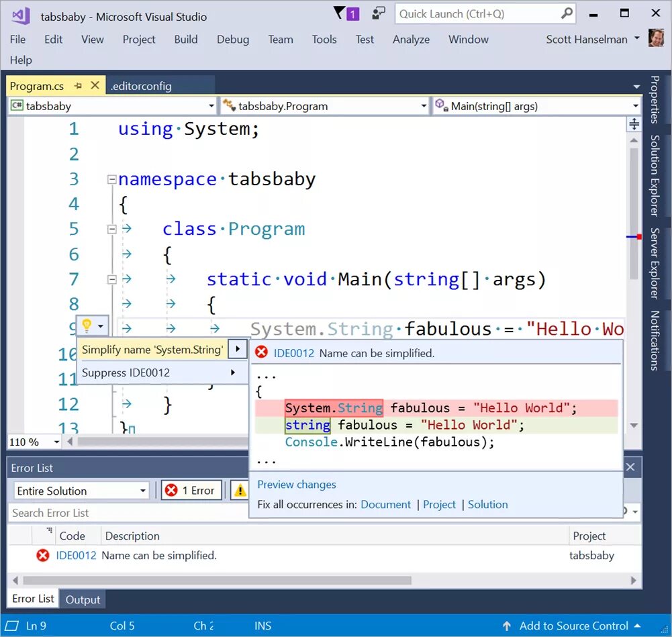Toggle the warnings filter button
This screenshot has width=672, height=637.
coord(240,490)
